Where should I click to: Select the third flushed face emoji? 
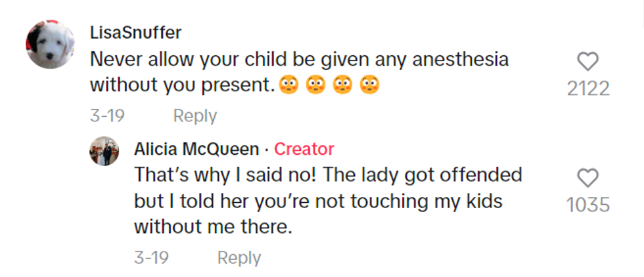(x=343, y=85)
